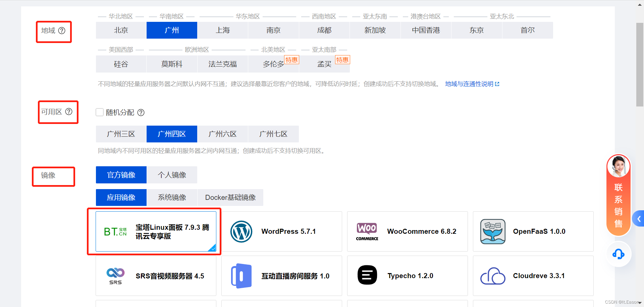This screenshot has width=644, height=307.
Task: Switch to the 官方镜像 tab
Action: [x=121, y=175]
